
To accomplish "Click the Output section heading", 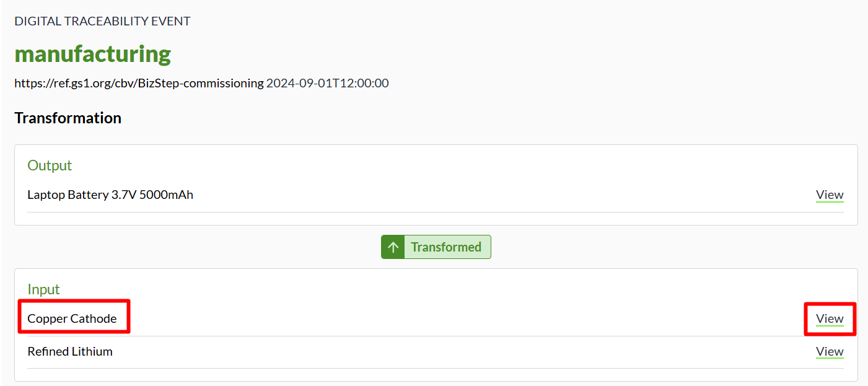I will [x=50, y=165].
